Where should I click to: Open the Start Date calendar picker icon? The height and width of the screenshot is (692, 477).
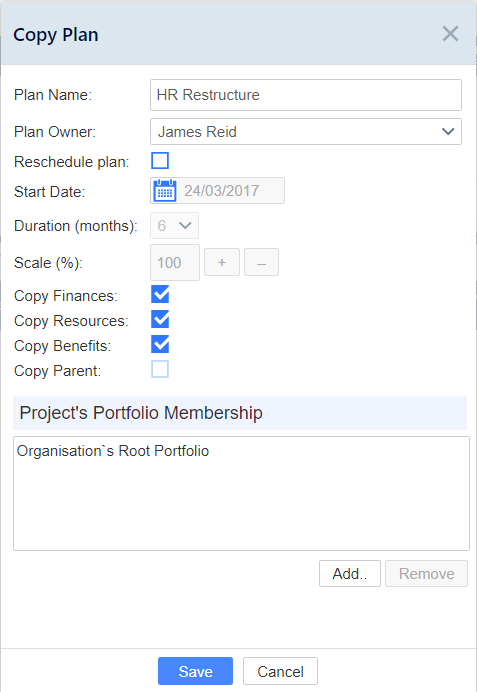[x=165, y=191]
